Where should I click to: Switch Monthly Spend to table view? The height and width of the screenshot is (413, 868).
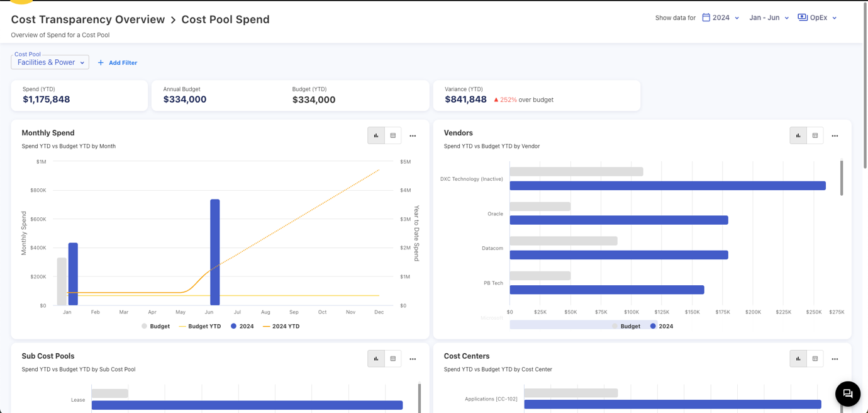(x=393, y=135)
